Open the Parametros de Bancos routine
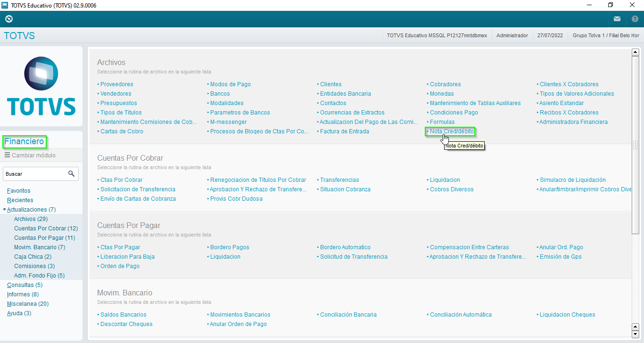 click(240, 113)
